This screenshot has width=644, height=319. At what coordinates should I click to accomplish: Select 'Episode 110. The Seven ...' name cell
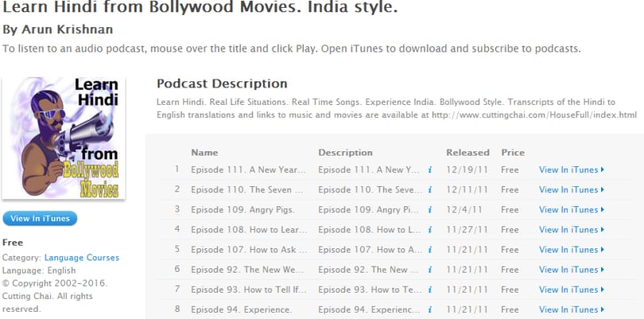(246, 190)
